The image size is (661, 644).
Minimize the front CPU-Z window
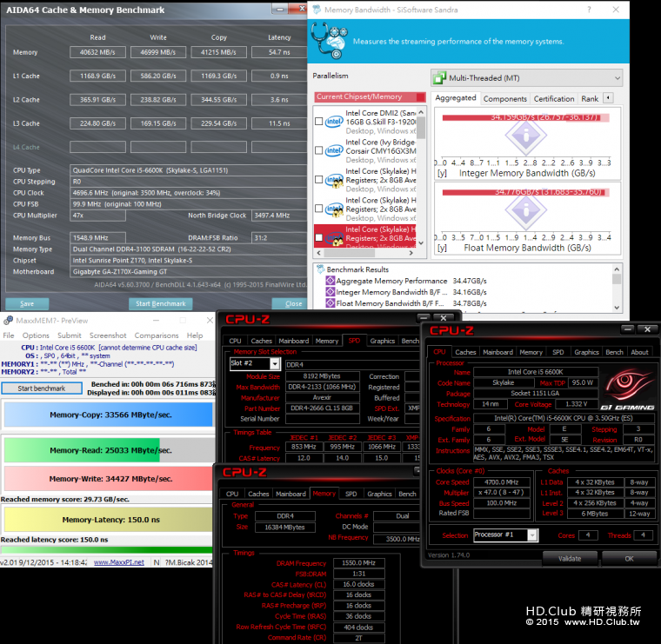[x=627, y=329]
